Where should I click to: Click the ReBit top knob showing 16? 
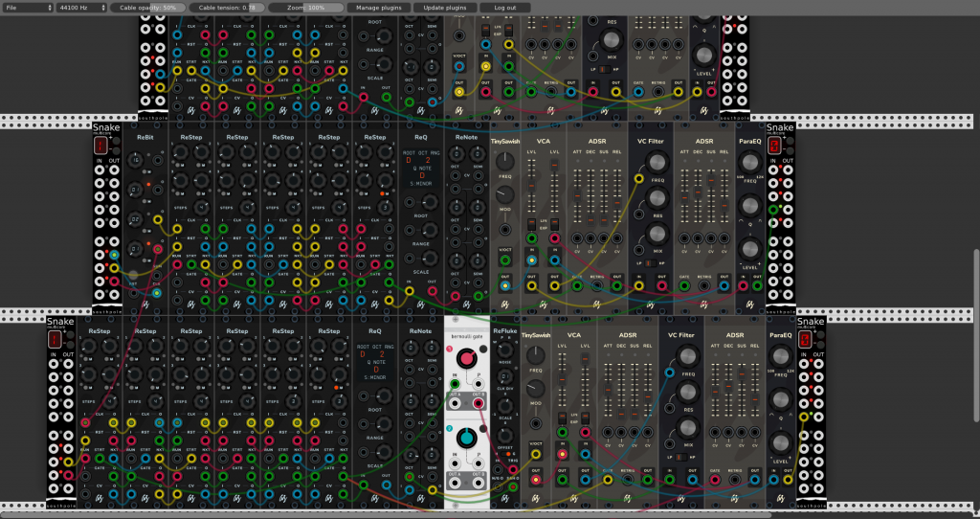(x=136, y=161)
